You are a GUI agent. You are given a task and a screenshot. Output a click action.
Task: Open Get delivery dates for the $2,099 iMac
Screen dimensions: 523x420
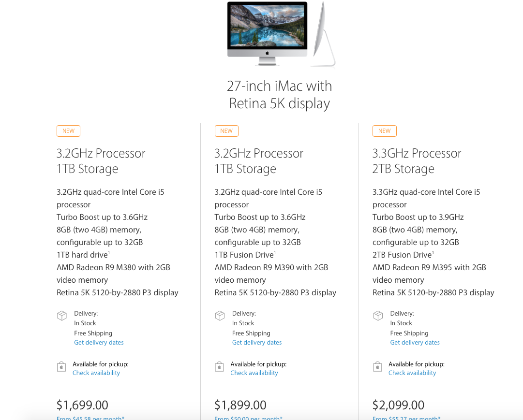pos(415,343)
